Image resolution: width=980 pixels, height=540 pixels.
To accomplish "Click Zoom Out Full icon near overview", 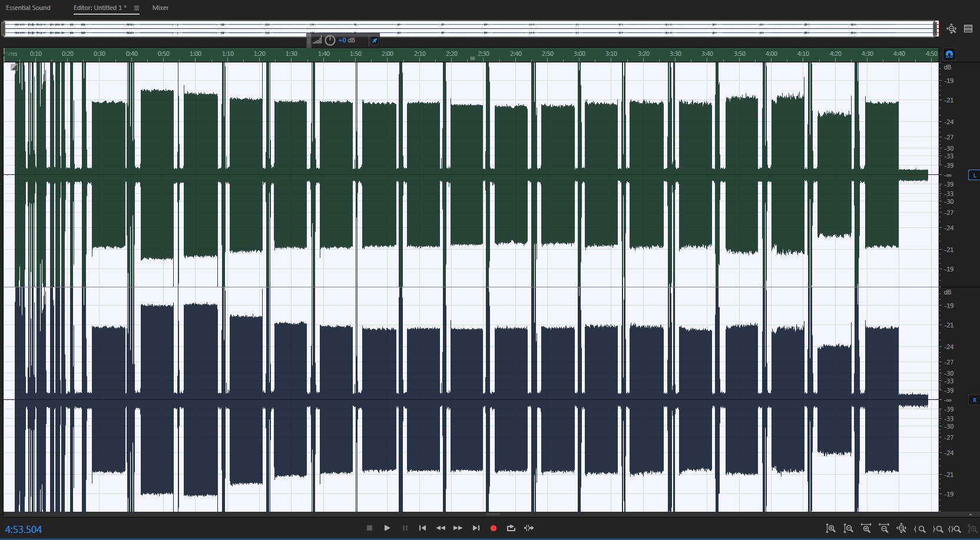I will (951, 29).
